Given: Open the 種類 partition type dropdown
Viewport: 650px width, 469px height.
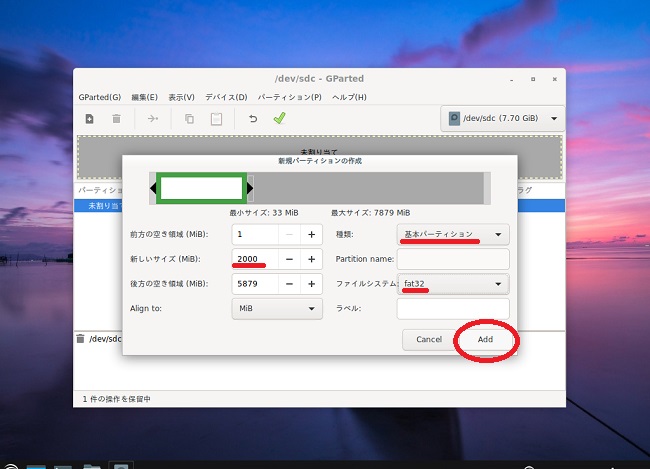Looking at the screenshot, I should (453, 234).
